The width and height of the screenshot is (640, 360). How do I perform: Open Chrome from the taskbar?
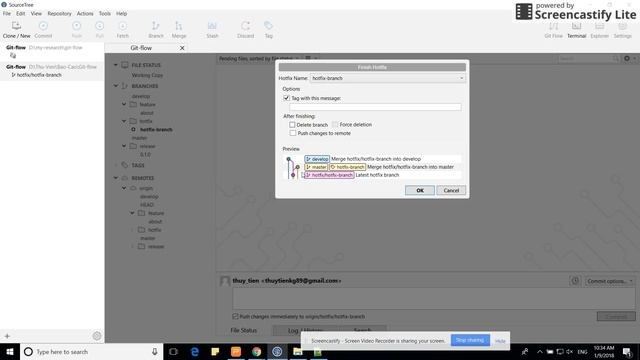(x=256, y=352)
